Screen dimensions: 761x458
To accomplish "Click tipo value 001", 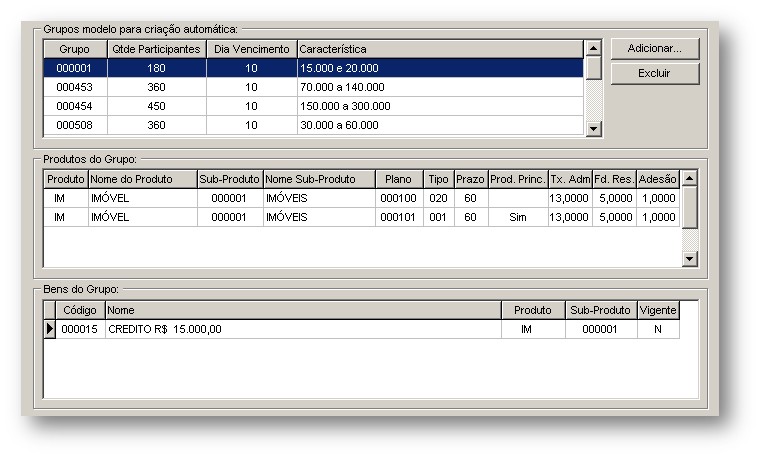I will click(439, 217).
